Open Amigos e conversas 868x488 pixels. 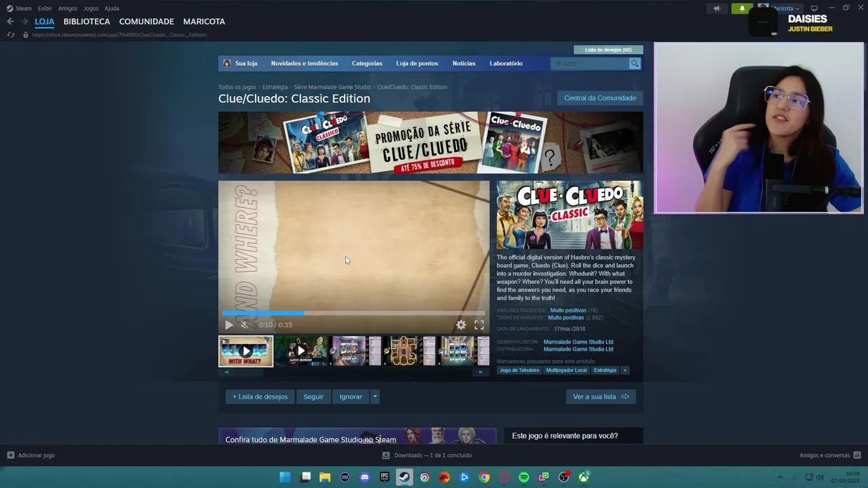830,455
